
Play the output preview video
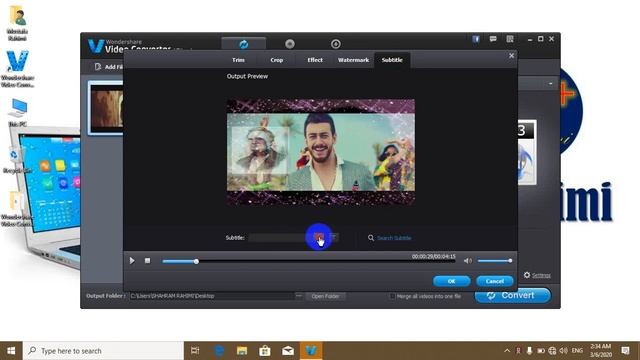(x=132, y=260)
